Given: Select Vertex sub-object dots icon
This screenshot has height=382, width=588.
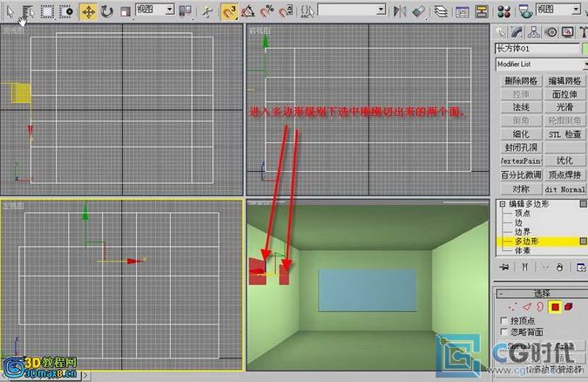Looking at the screenshot, I should 514,307.
